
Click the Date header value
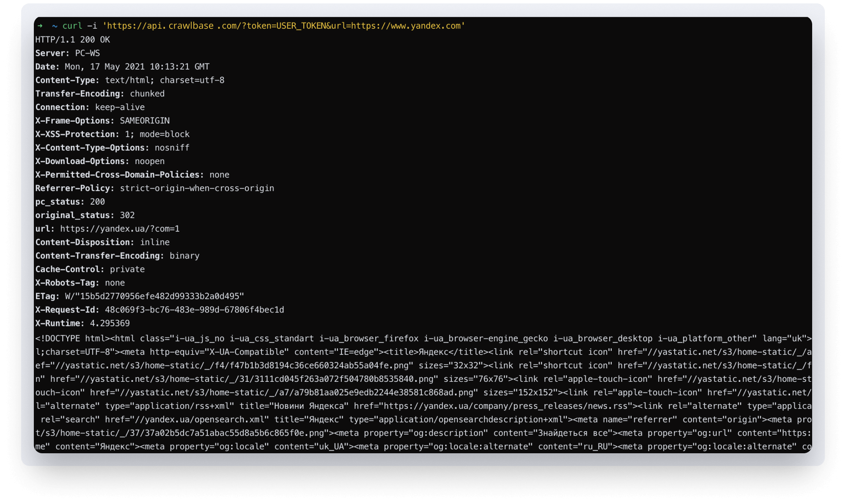[x=135, y=66]
